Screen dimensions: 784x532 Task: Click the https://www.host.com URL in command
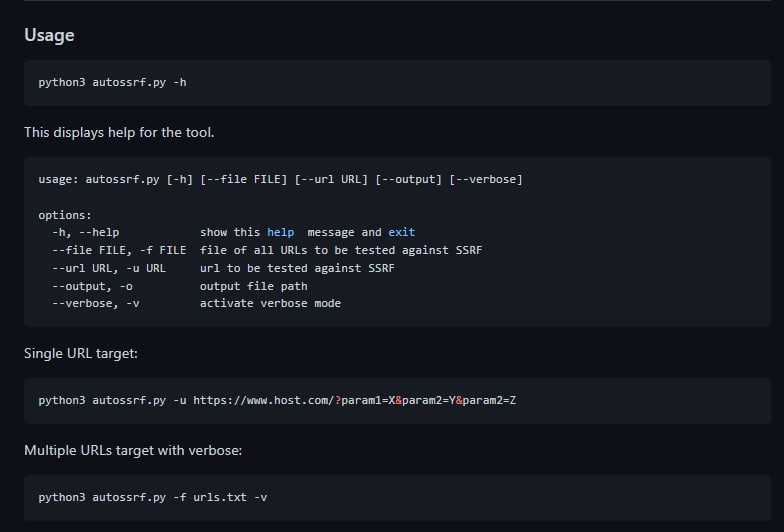(264, 400)
